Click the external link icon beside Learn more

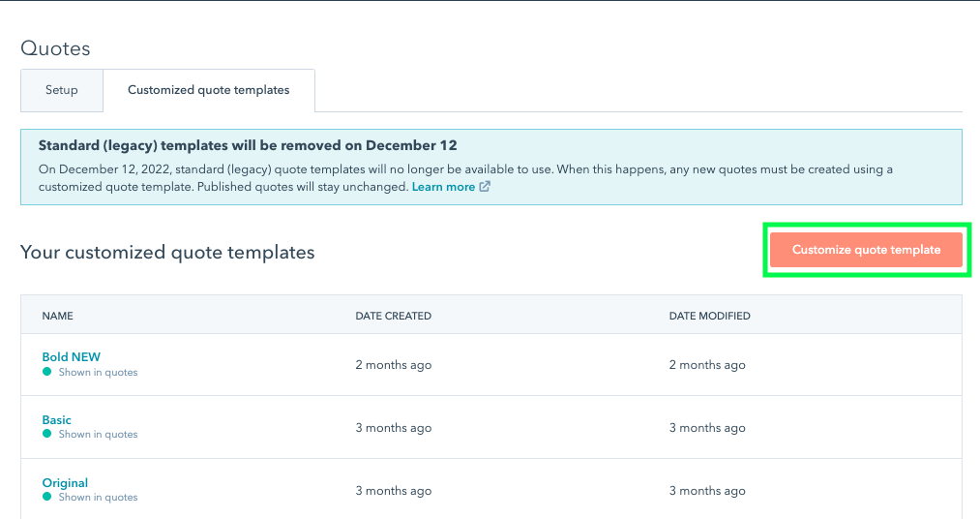[x=485, y=187]
